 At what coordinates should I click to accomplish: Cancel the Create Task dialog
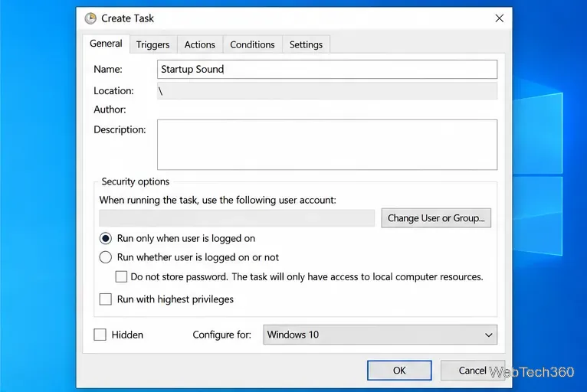point(473,371)
